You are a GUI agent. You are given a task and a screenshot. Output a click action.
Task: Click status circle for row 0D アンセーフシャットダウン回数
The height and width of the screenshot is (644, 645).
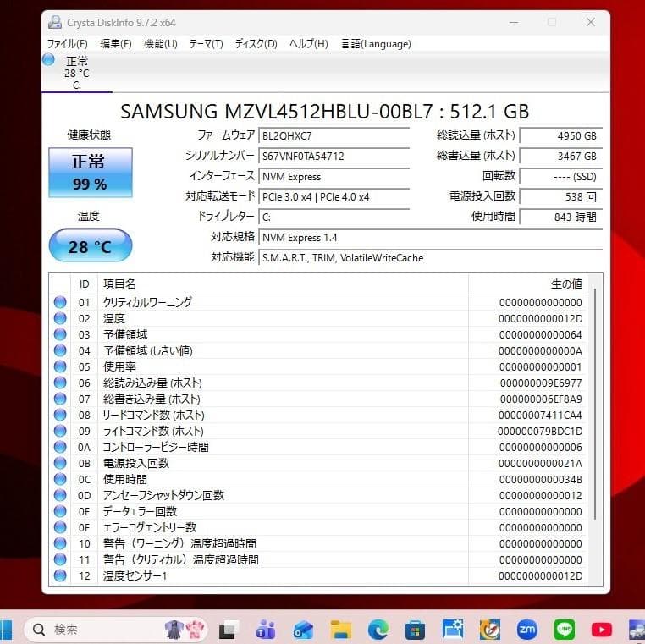60,495
